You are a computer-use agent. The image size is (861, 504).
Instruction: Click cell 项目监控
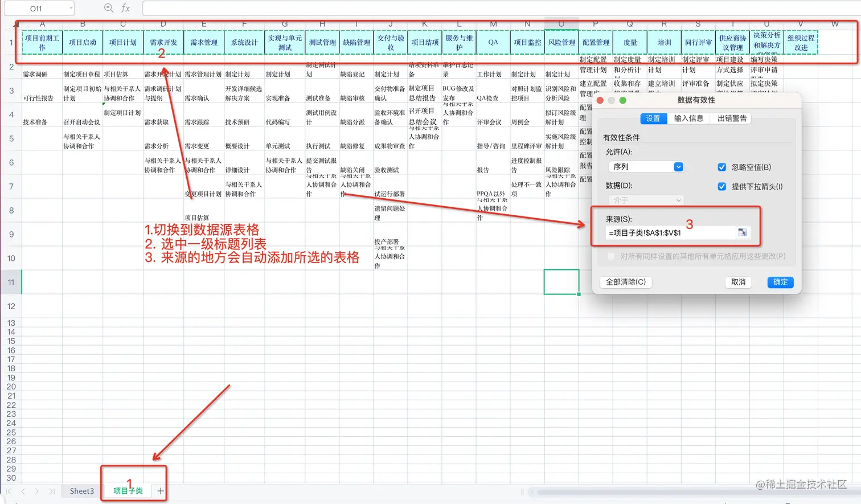[x=527, y=43]
